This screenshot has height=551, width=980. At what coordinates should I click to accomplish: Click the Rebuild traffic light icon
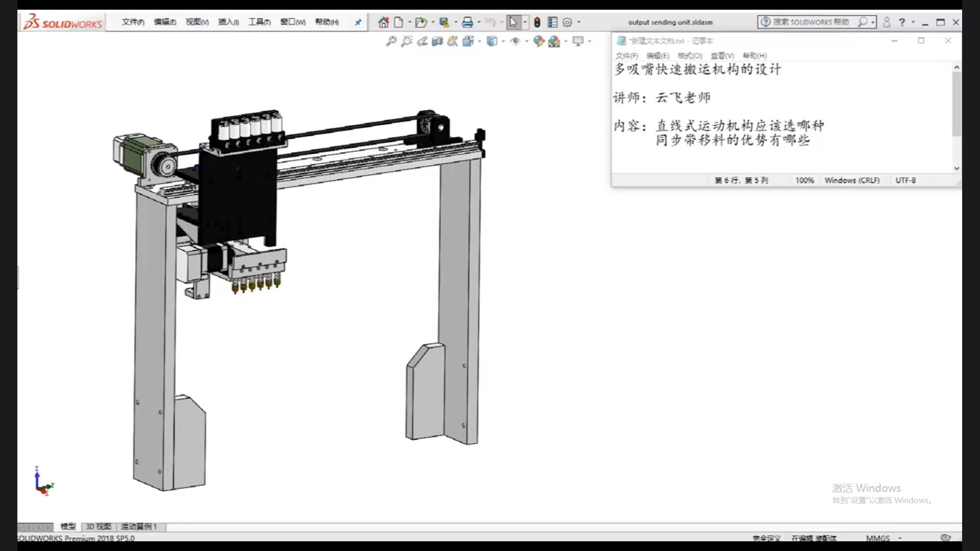point(537,22)
